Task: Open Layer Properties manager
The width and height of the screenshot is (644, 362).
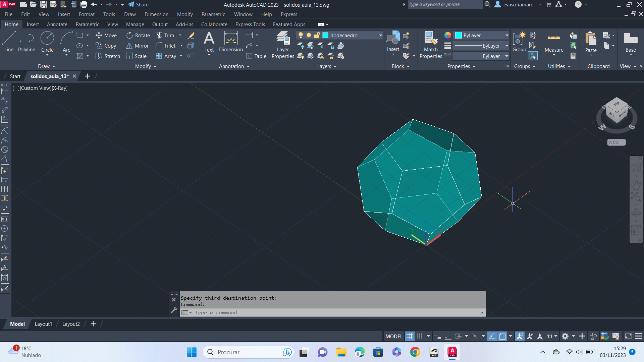Action: click(x=283, y=45)
